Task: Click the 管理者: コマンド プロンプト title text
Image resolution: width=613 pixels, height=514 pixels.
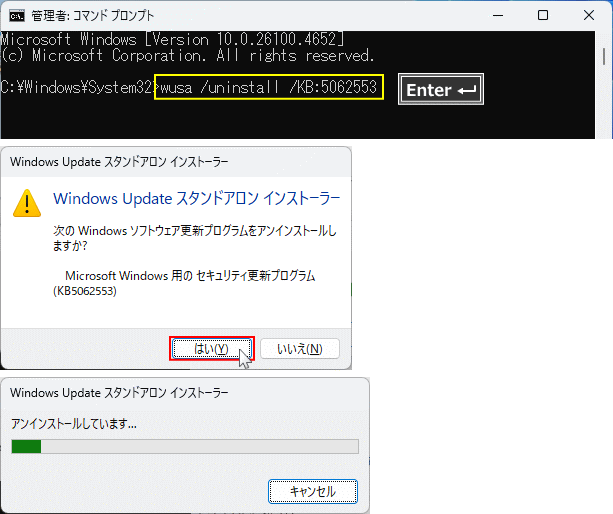Action: pos(95,15)
